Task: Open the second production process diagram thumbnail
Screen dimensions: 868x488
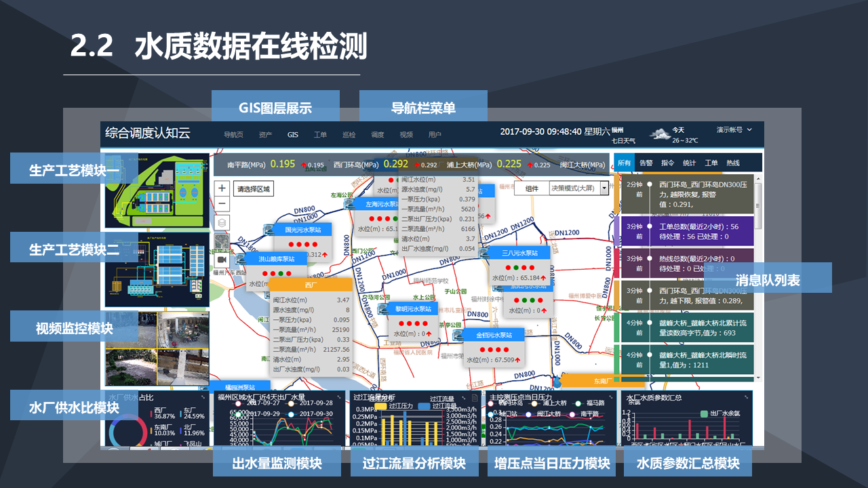Action: [157, 270]
